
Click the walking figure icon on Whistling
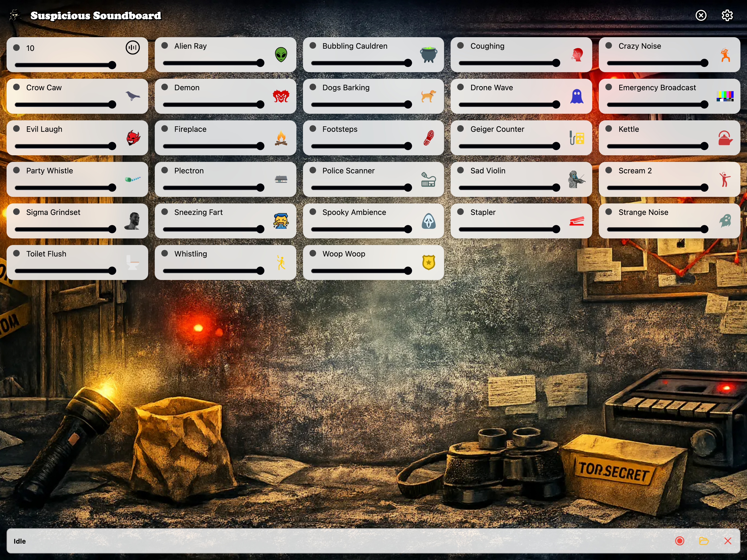pyautogui.click(x=281, y=262)
